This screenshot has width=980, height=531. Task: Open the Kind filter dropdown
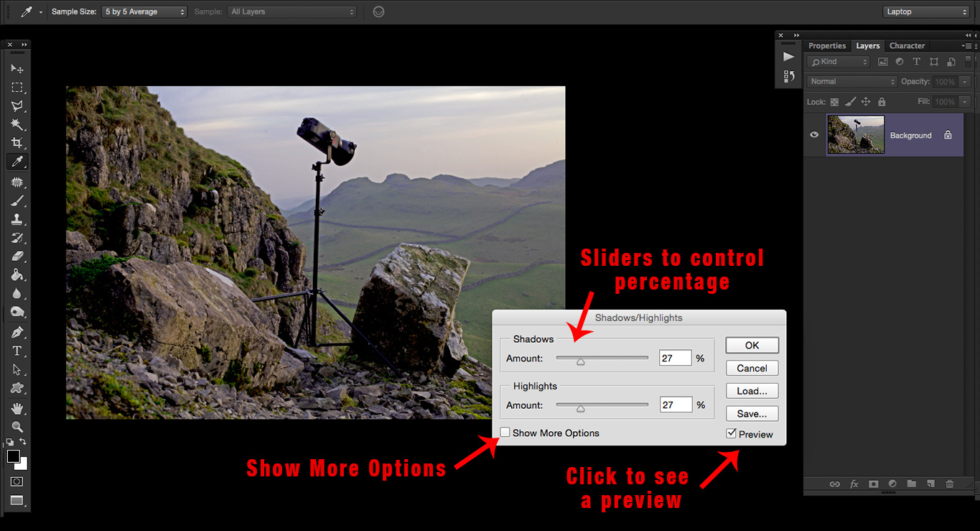(x=838, y=62)
